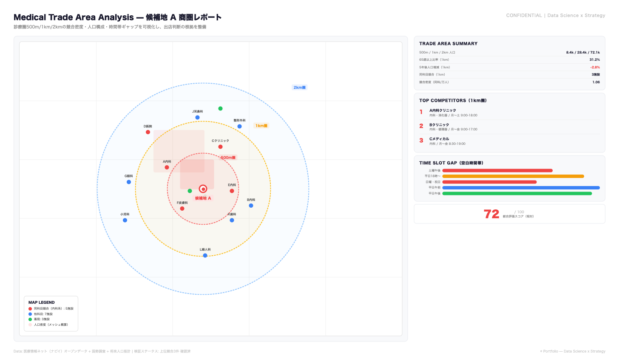Click the G眼科 blue dot
The image size is (619, 364).
click(129, 182)
